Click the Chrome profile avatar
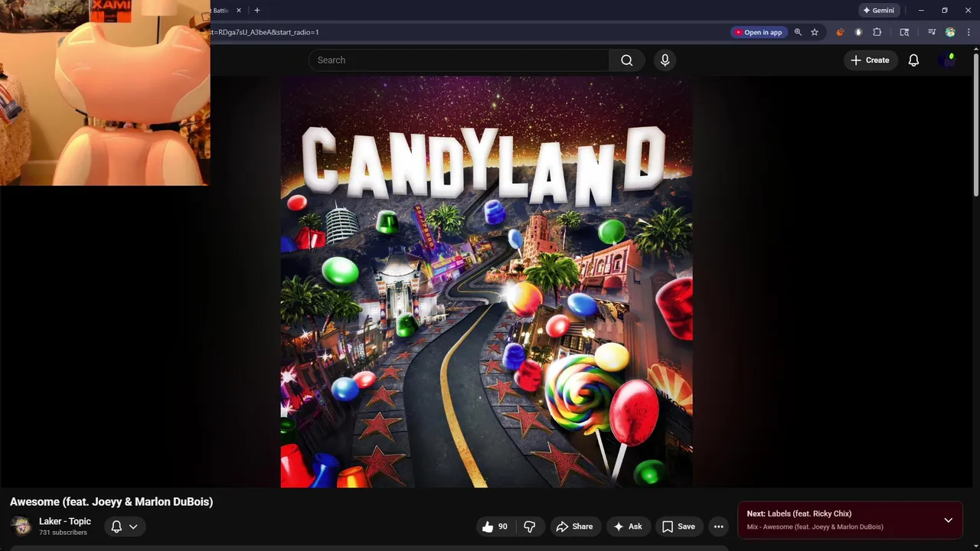This screenshot has width=980, height=551. [x=950, y=32]
